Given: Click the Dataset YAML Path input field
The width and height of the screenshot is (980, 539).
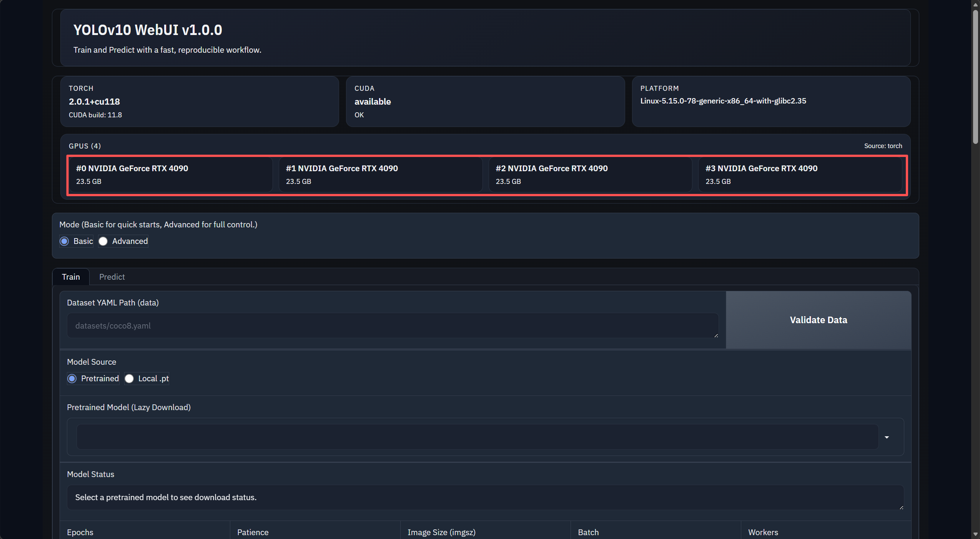Looking at the screenshot, I should pos(393,325).
